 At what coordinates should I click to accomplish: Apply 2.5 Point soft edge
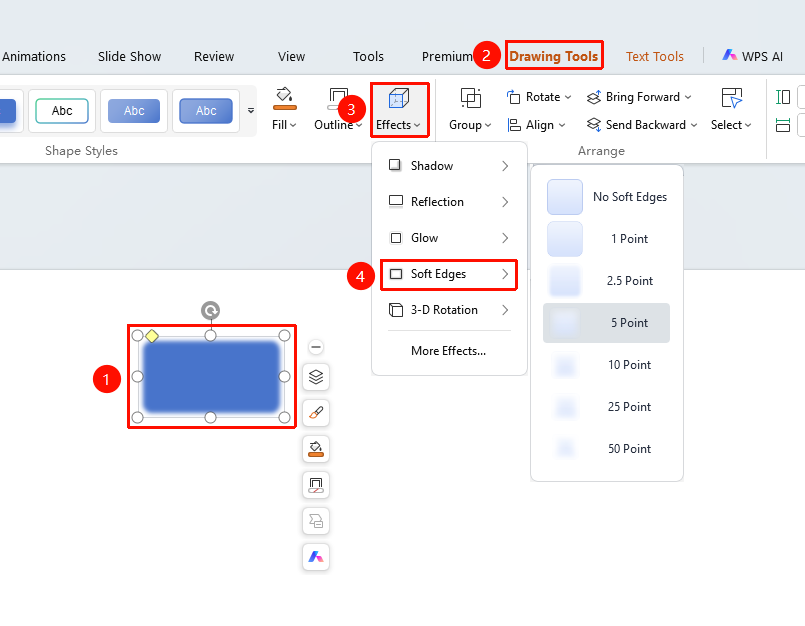coord(607,281)
